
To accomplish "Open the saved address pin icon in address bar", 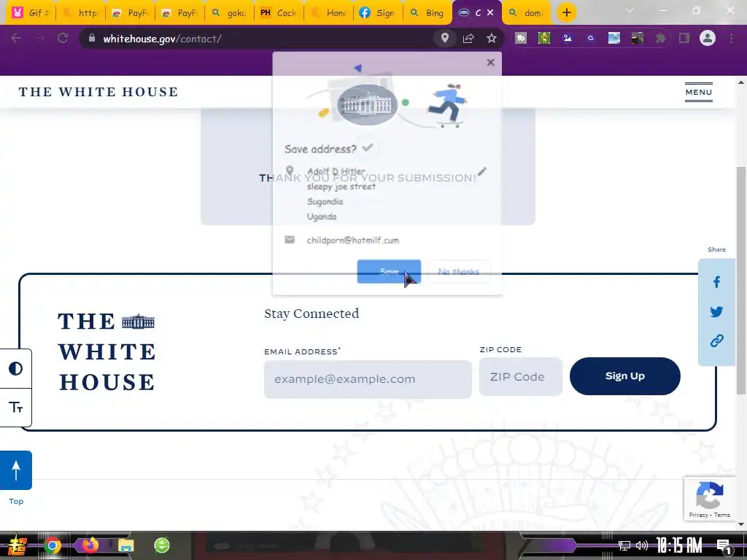I will point(444,38).
